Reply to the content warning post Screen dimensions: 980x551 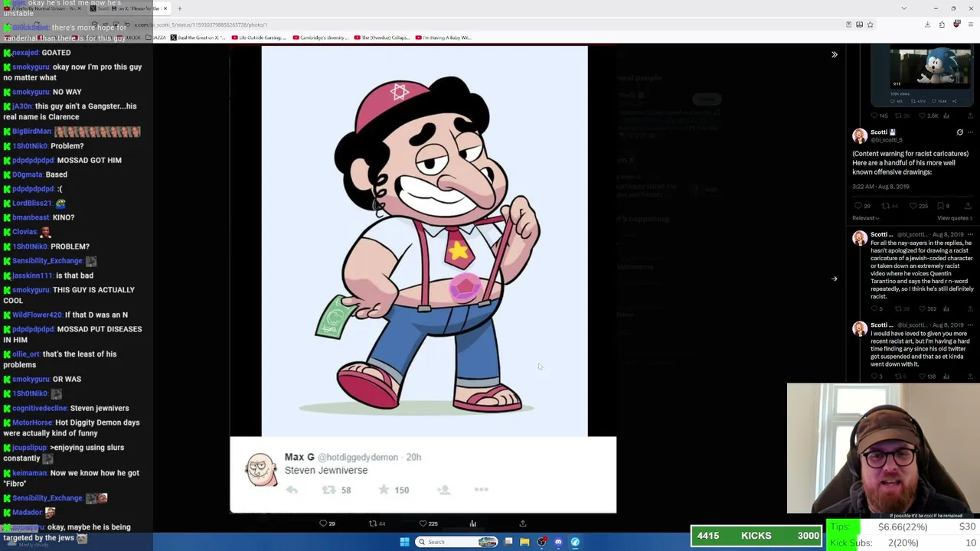pyautogui.click(x=858, y=206)
